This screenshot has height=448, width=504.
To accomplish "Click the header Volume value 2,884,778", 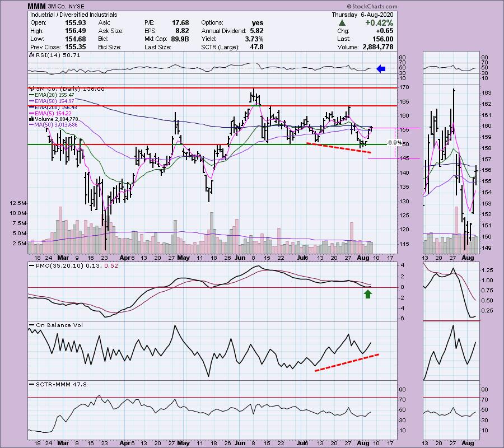I will point(378,47).
